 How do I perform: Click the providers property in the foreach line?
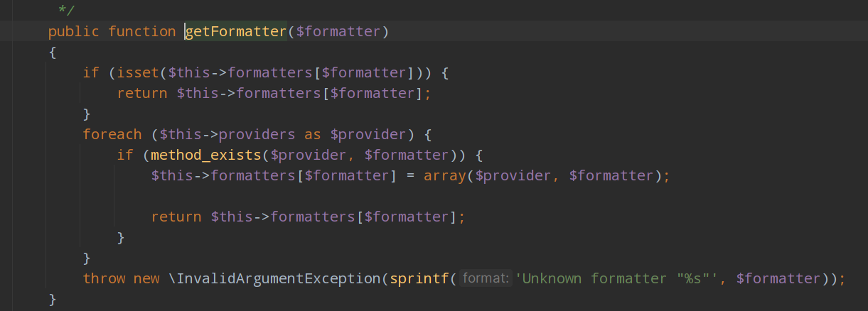257,134
